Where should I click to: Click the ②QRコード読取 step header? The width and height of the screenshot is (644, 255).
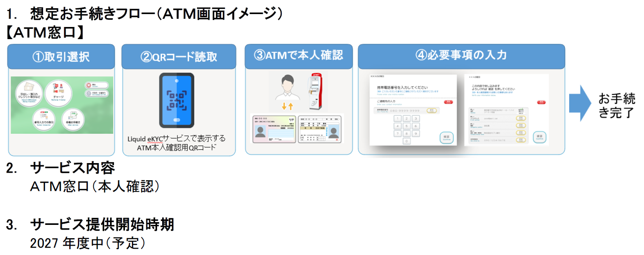(179, 57)
